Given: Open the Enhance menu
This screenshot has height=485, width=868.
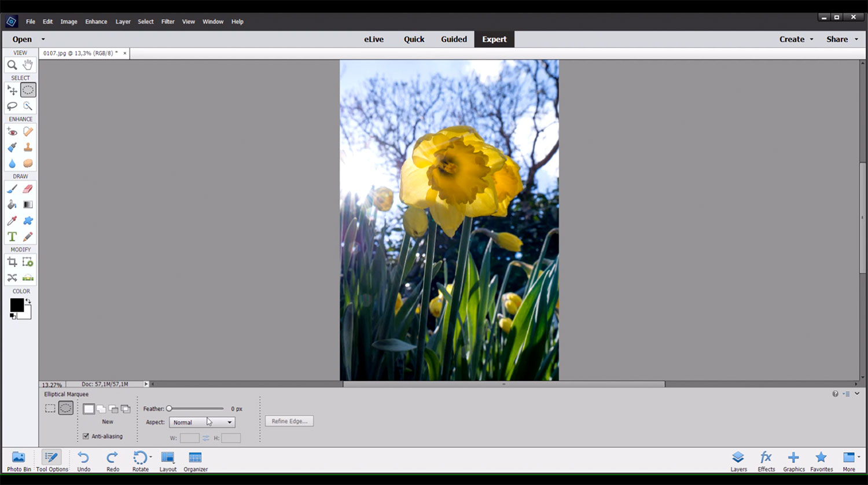Looking at the screenshot, I should (96, 21).
